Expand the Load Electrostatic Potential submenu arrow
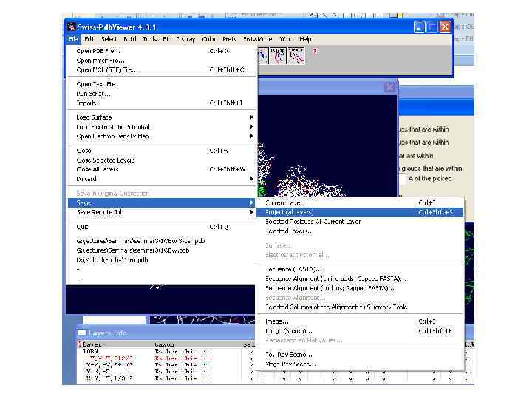 [251, 126]
